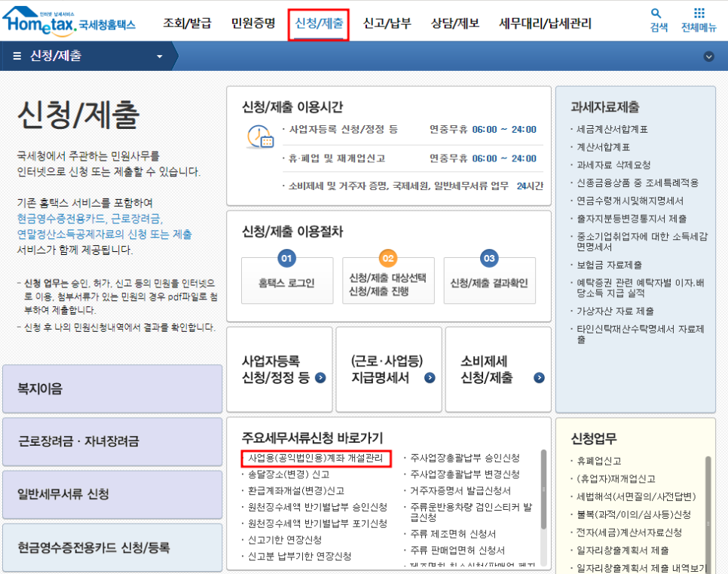Expand the round chevron on blue bar
Screen dimensions: 728x574
(708, 57)
